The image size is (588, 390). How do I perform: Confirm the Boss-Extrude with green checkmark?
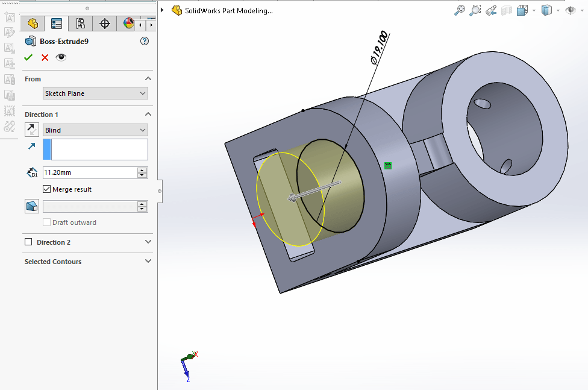click(x=28, y=57)
